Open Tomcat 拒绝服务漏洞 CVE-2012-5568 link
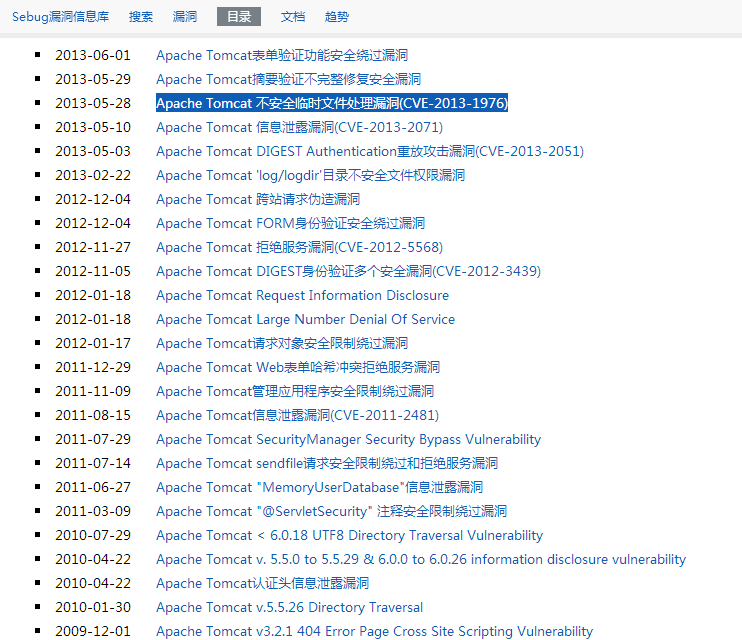 [x=300, y=247]
